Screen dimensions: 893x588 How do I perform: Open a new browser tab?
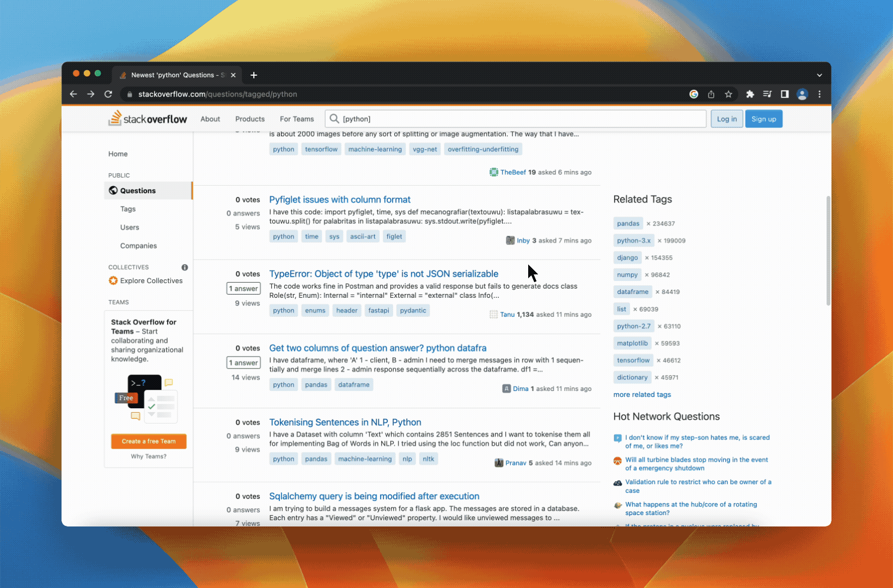pyautogui.click(x=254, y=75)
